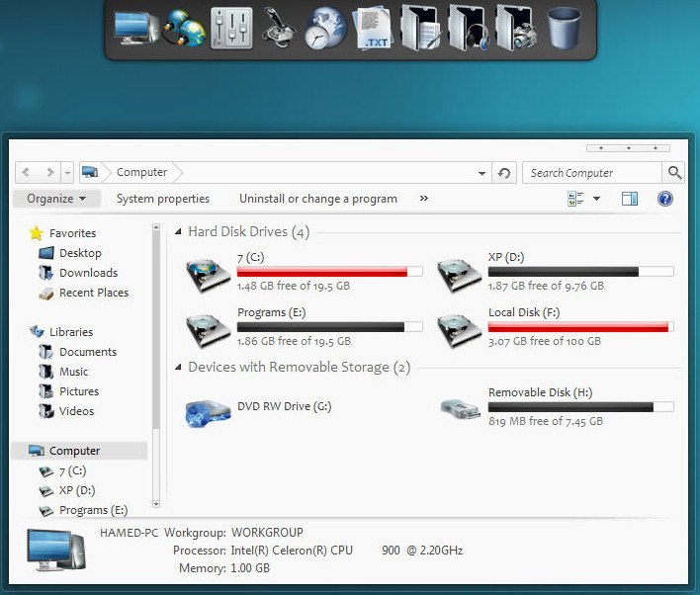Select the DVD RW Drive (G:) icon
700x595 pixels.
click(208, 413)
